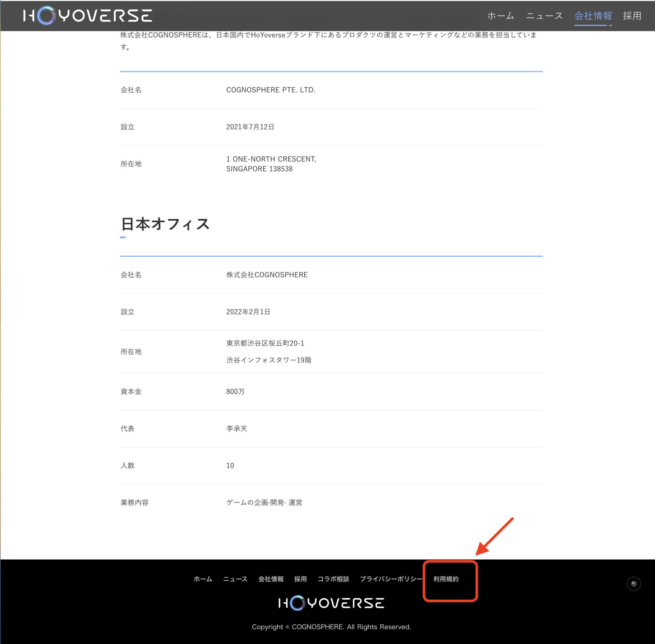
Task: Click the company name COGNOSPHERE PTE. LTD.
Action: 271,90
